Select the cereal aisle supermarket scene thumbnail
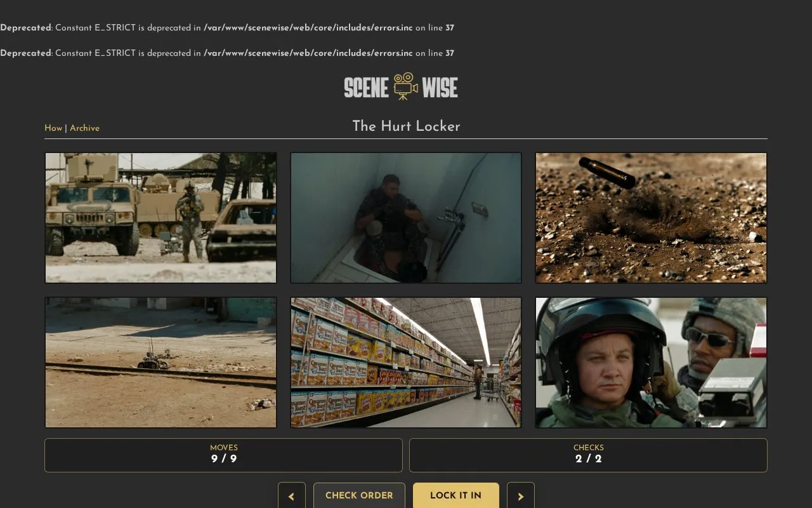This screenshot has height=508, width=812. 406,363
